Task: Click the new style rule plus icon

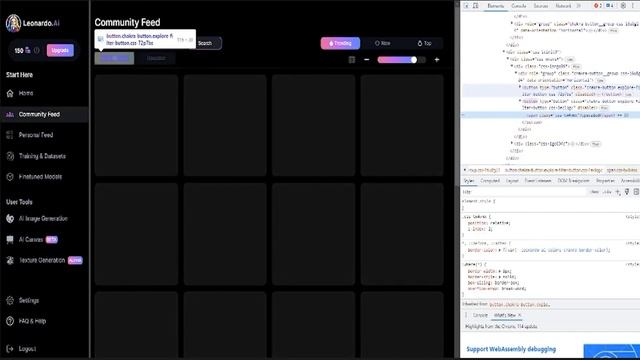Action: point(618,192)
